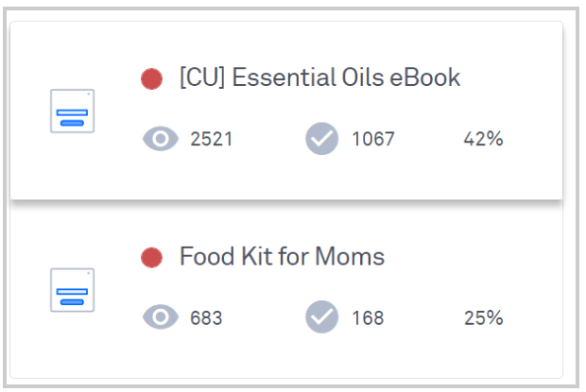Click the 168 conversions count
The width and height of the screenshot is (586, 392).
[368, 317]
